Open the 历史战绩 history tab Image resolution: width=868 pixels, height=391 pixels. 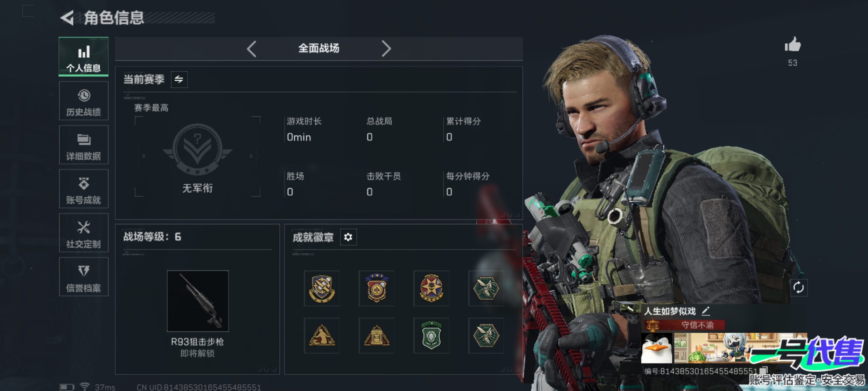pyautogui.click(x=84, y=101)
